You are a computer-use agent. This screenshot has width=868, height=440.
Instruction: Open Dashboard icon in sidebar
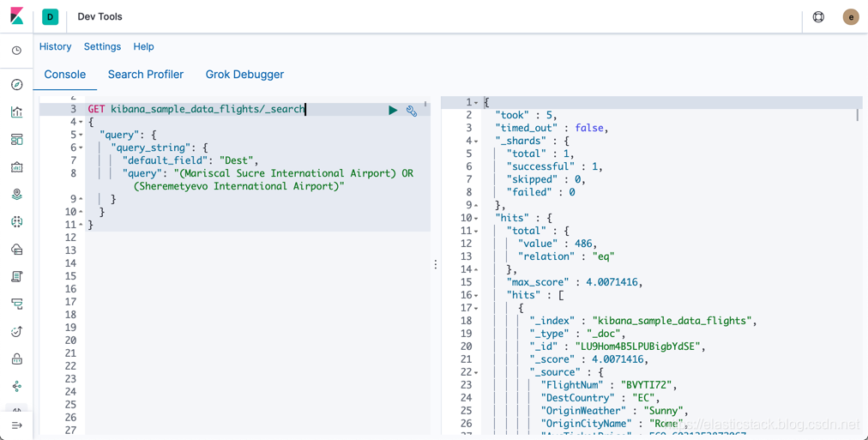point(16,140)
